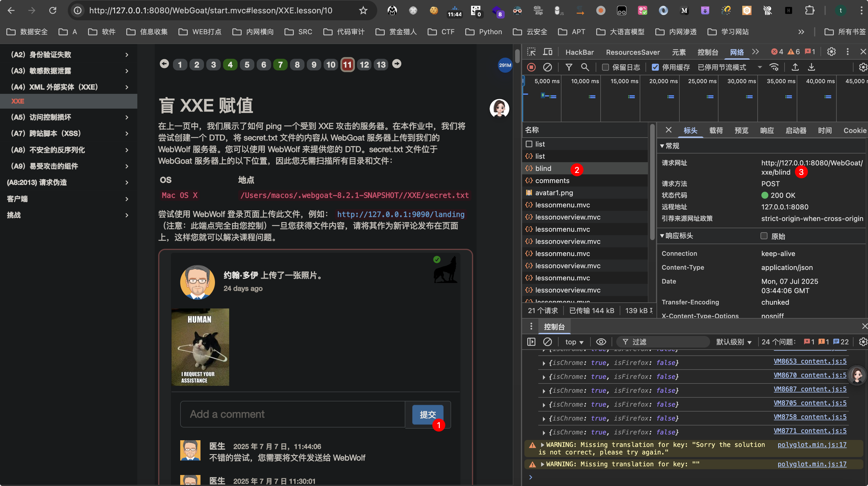Import a HAR file with the upload icon
This screenshot has height=486, width=868.
click(795, 67)
